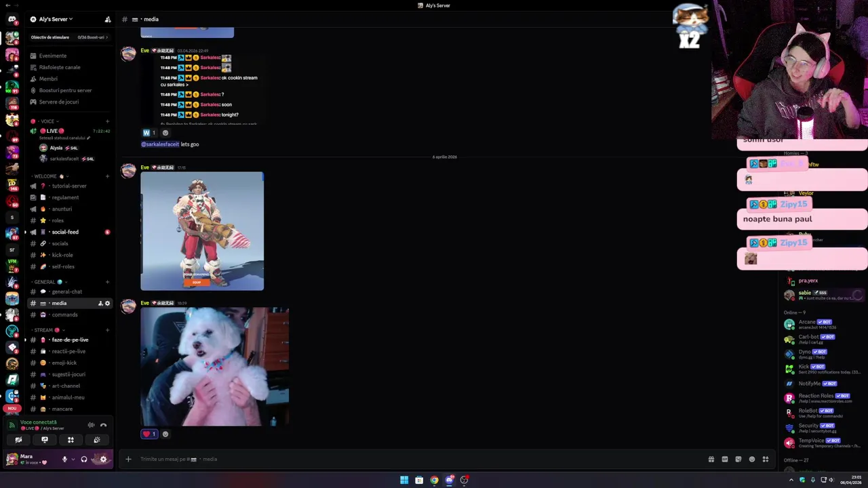Toggle noise suppression waveform icon
Viewport: 868px width, 488px height.
pyautogui.click(x=91, y=425)
